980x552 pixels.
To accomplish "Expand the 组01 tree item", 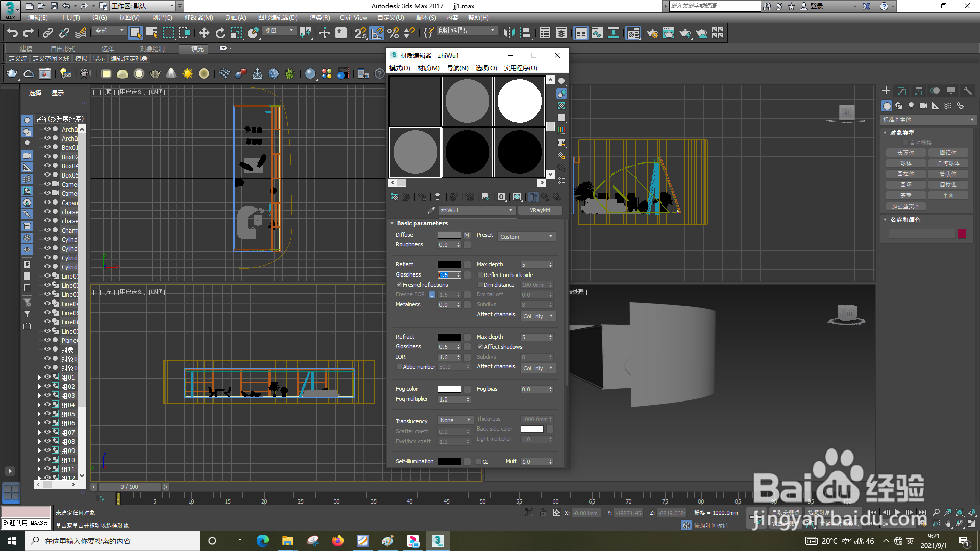I will [x=39, y=378].
